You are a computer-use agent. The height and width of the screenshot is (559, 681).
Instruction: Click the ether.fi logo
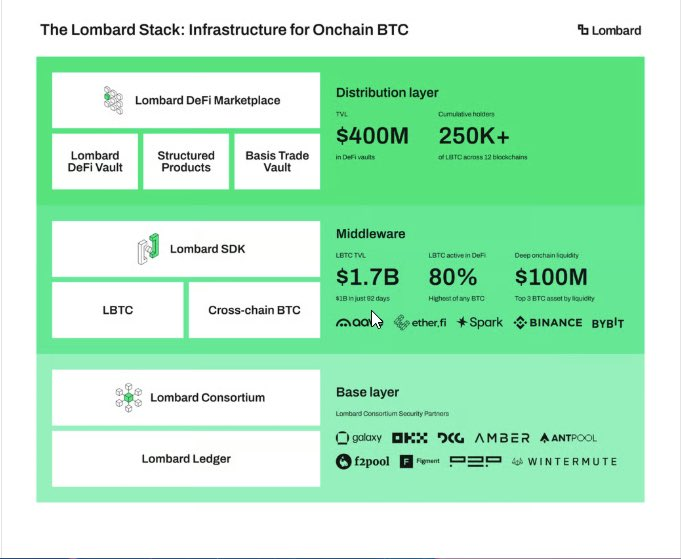pos(420,323)
